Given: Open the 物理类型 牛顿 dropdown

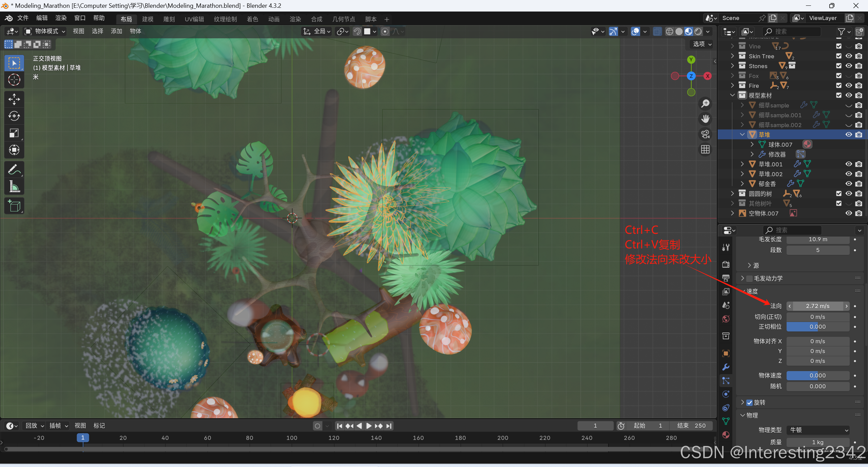Looking at the screenshot, I should [x=818, y=430].
